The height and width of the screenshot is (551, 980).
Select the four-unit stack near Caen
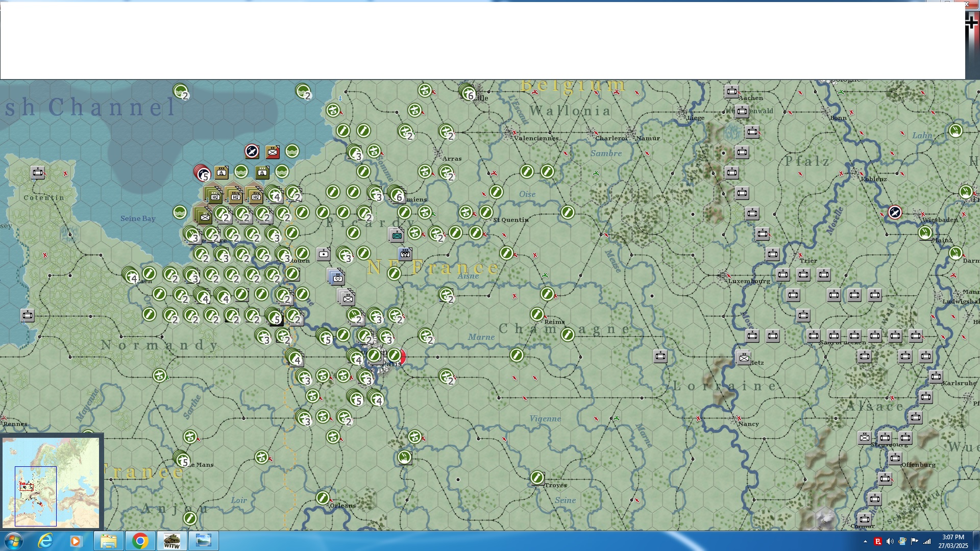click(x=131, y=275)
